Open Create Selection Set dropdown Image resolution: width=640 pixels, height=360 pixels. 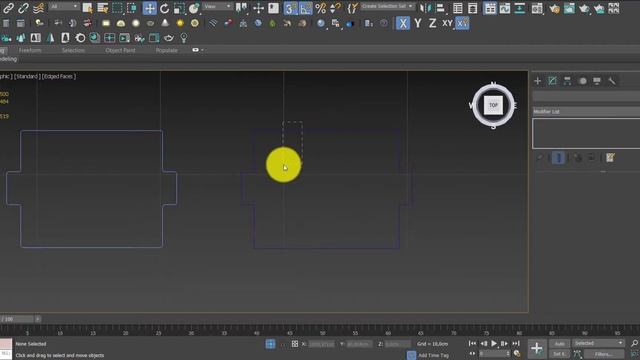pyautogui.click(x=387, y=7)
